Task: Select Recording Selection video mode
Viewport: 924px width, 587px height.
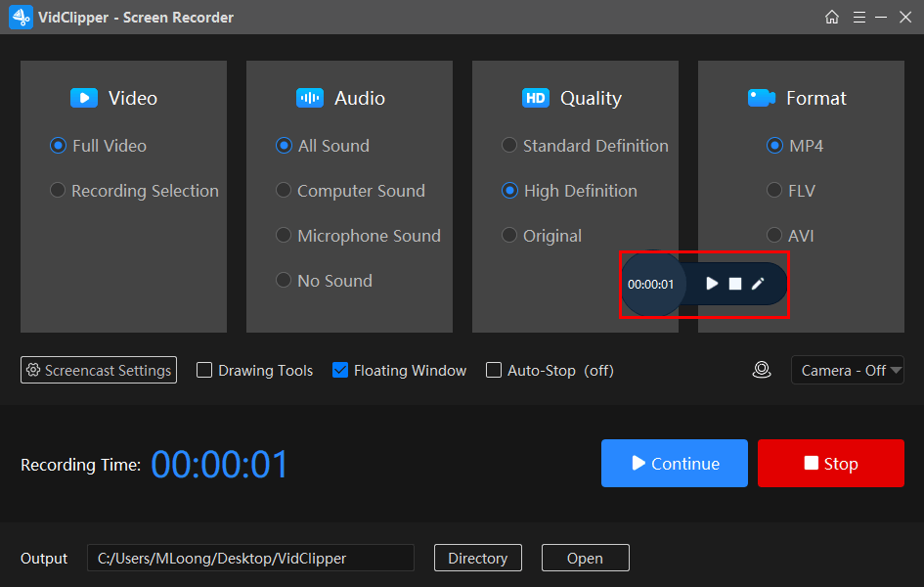Action: 58,191
